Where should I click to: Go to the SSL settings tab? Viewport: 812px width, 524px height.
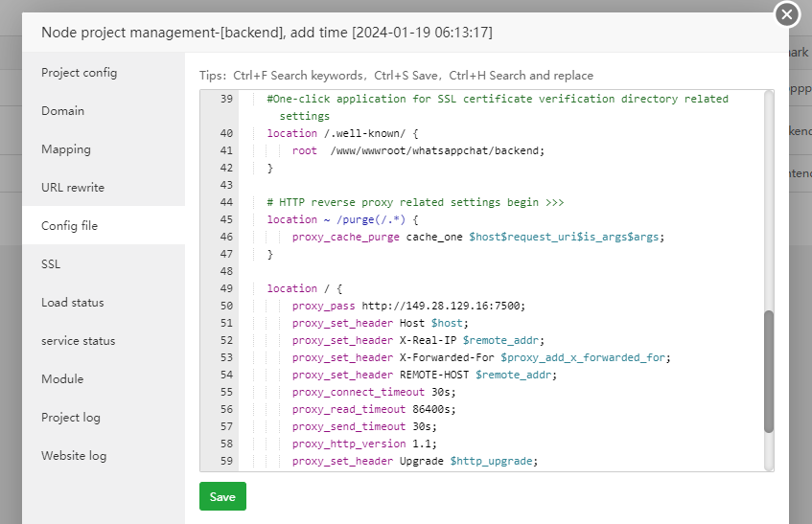pyautogui.click(x=51, y=264)
